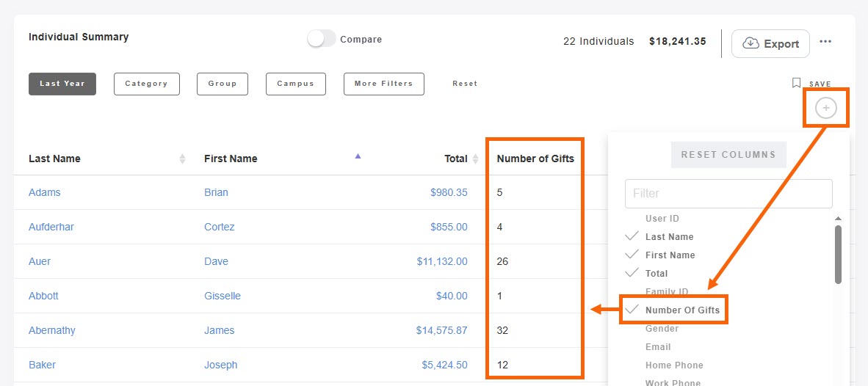Toggle the Compare switch
The height and width of the screenshot is (386, 868).
321,40
